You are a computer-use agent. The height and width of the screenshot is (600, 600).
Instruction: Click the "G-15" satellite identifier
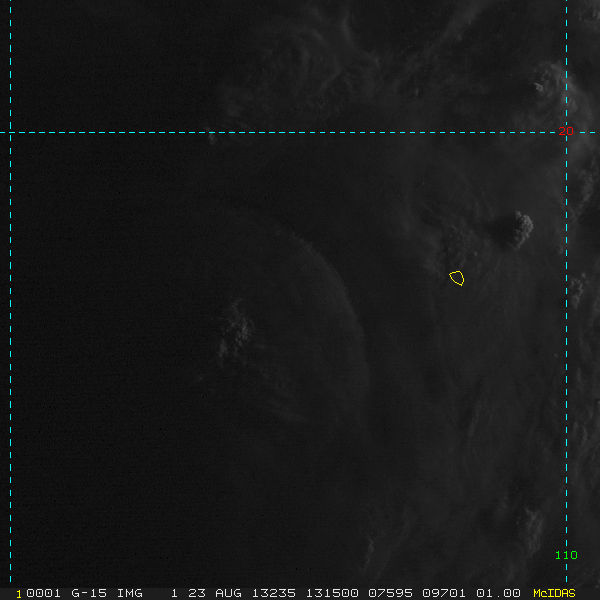(x=89, y=593)
